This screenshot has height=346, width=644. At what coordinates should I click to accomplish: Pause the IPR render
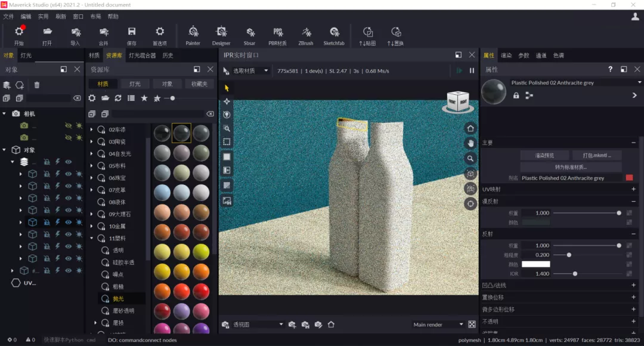coord(472,70)
